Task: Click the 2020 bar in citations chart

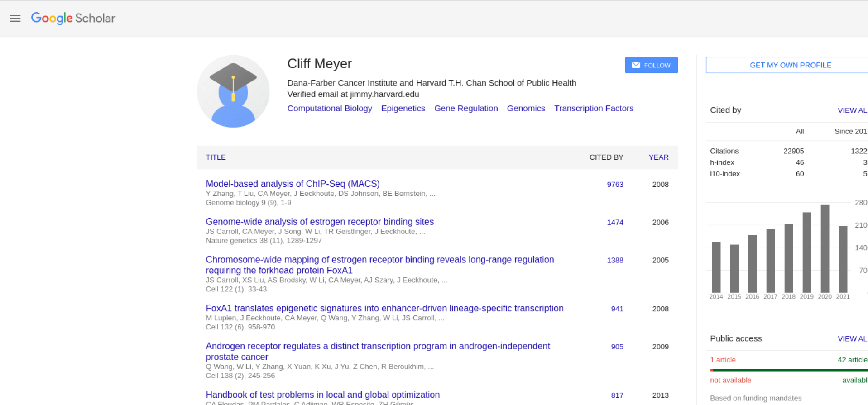Action: (x=825, y=248)
